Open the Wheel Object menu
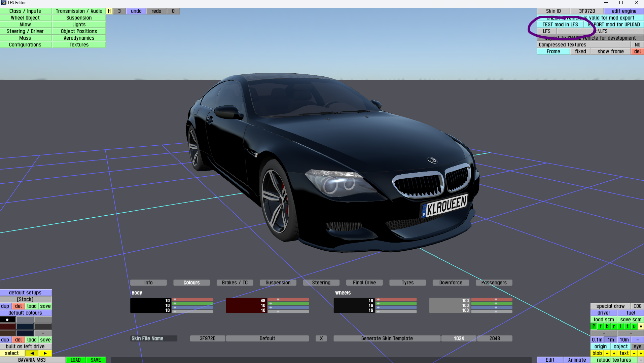Screen dimensions: 644x363 click(25, 18)
